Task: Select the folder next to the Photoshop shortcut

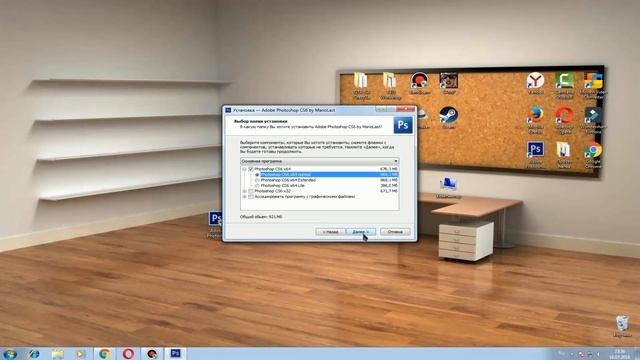Action: click(x=564, y=155)
